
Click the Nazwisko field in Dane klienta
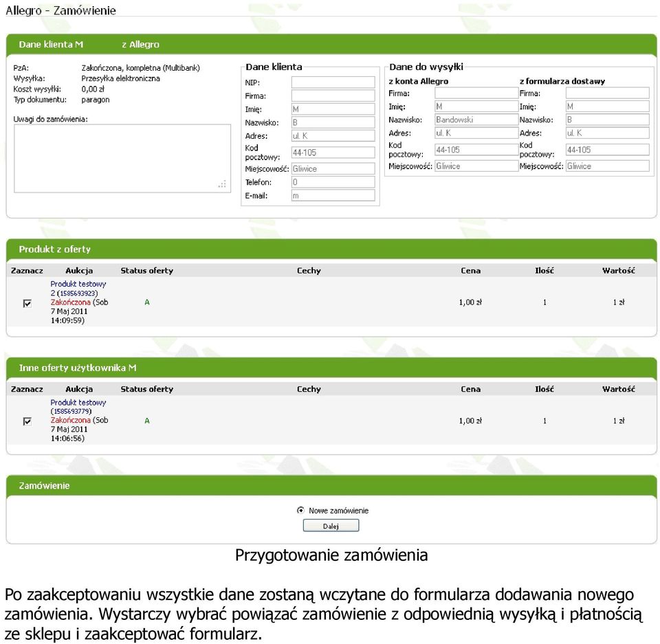333,122
